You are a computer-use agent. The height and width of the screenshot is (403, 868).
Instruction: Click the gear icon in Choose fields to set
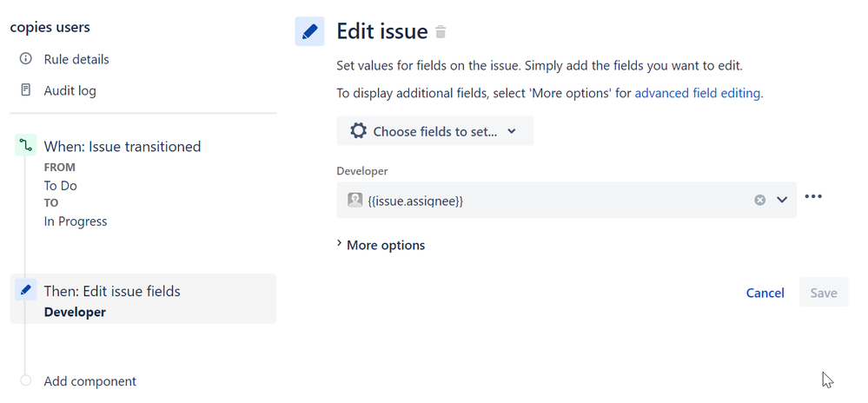[x=358, y=131]
